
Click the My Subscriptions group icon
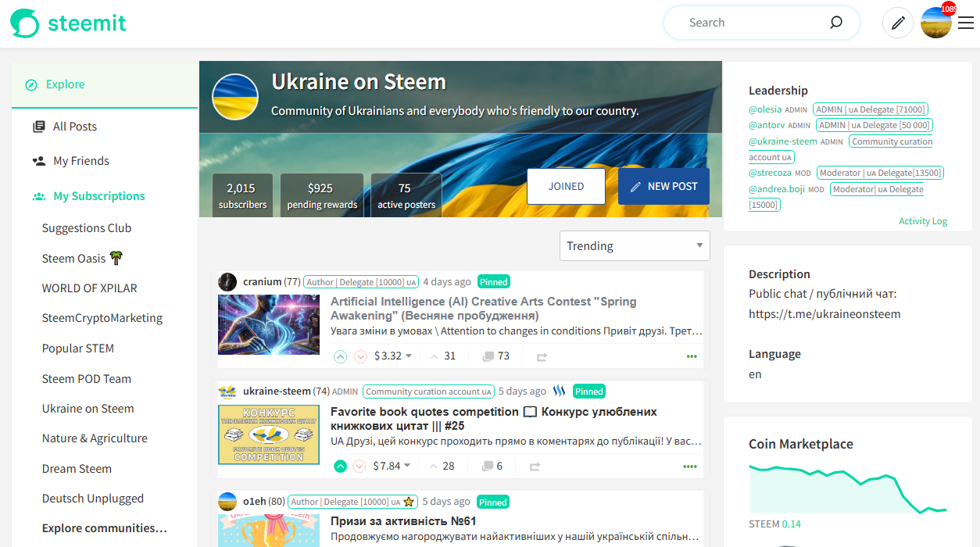tap(38, 196)
